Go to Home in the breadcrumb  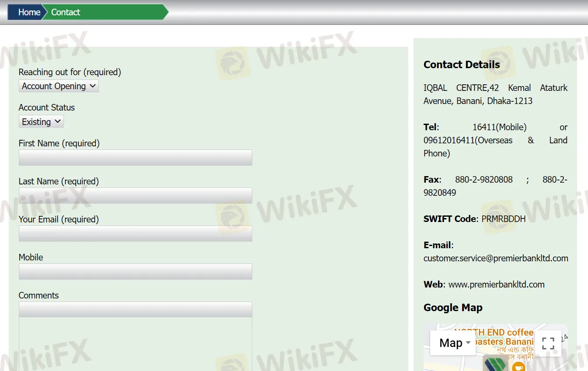coord(29,12)
